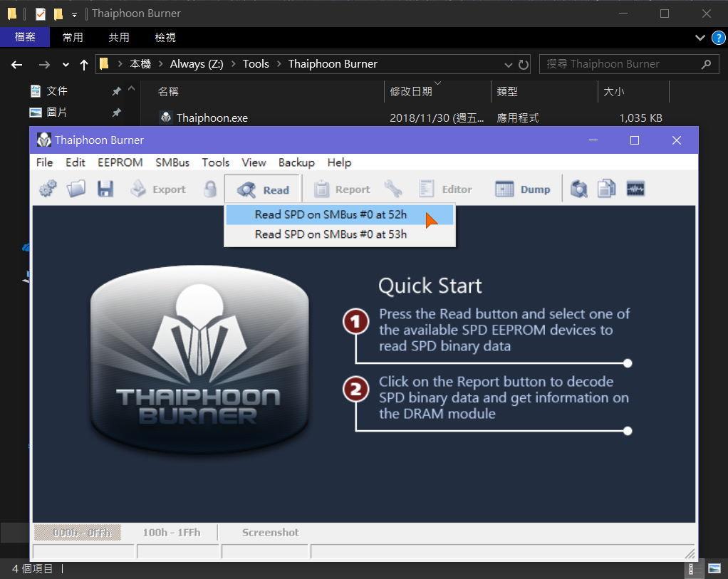Screen dimensions: 728x579
Task: Open the Backup menu
Action: click(296, 162)
